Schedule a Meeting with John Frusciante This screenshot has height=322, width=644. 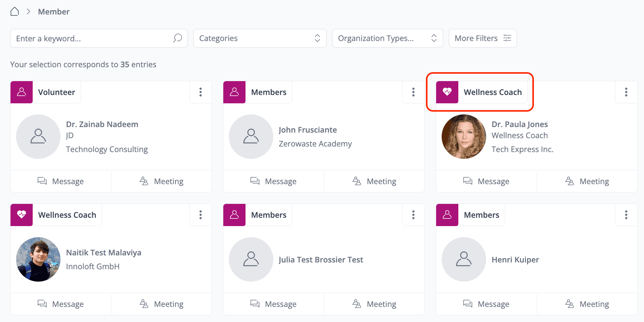click(374, 181)
